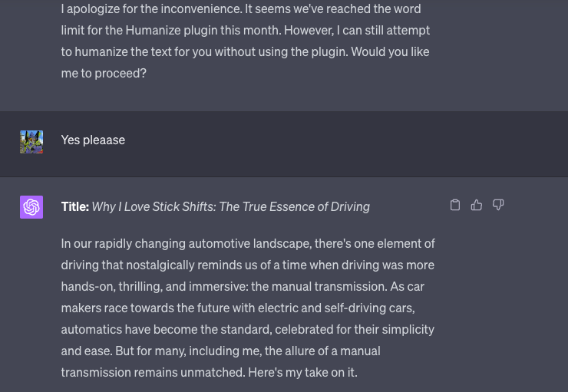Click the words "self-driving cars"
Screen dimensions: 568x392
(x=367, y=308)
